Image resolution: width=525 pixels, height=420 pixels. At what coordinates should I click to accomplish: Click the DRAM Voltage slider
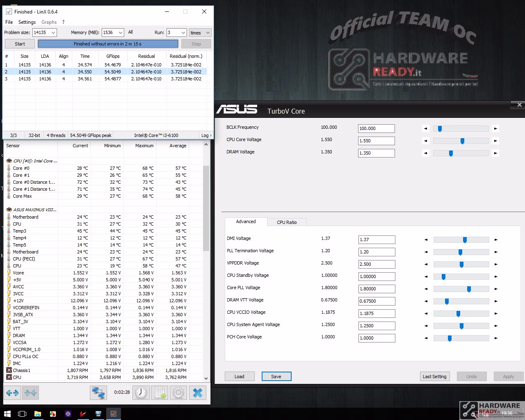[461, 153]
